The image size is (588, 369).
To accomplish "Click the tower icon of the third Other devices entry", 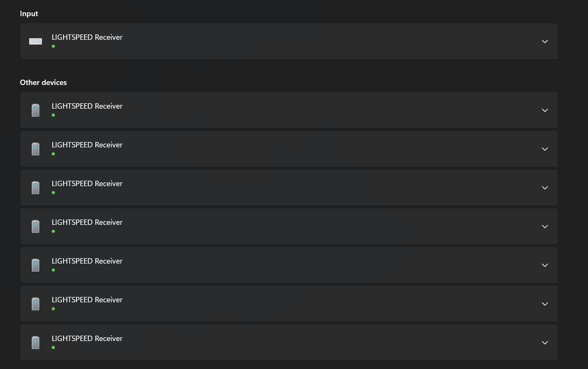I will 36,188.
